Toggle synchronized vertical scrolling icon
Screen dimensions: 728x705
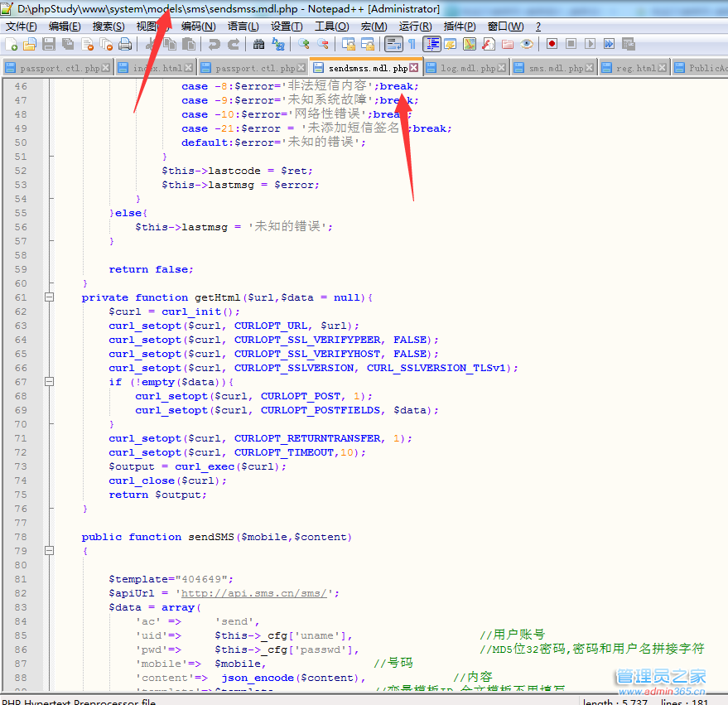[348, 44]
